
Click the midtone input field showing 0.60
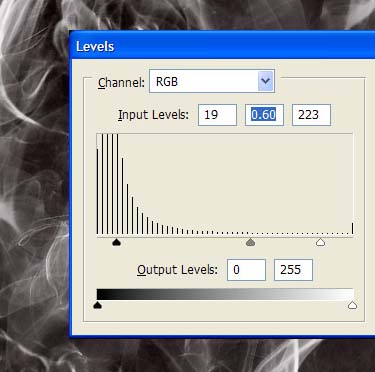tap(264, 115)
